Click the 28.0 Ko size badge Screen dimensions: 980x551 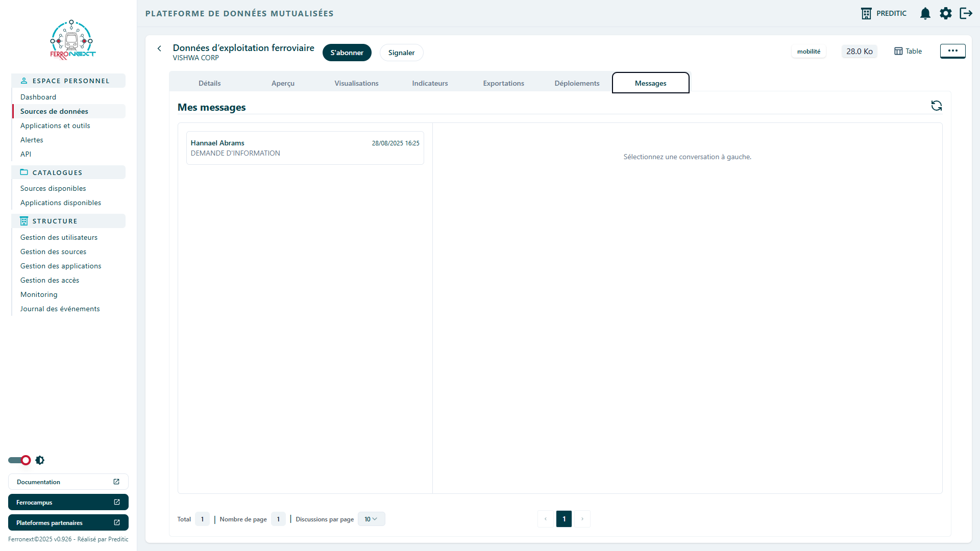860,52
